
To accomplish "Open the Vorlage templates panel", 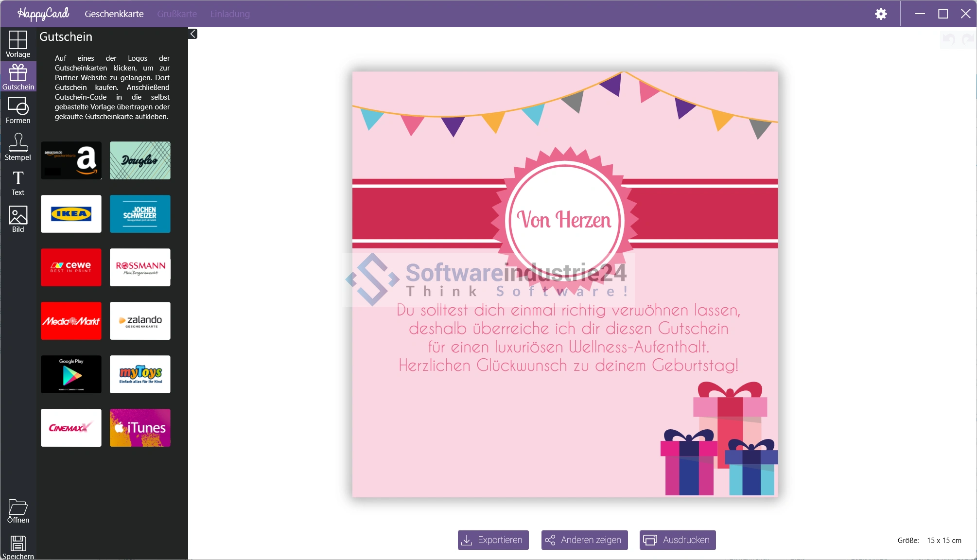I will click(18, 44).
